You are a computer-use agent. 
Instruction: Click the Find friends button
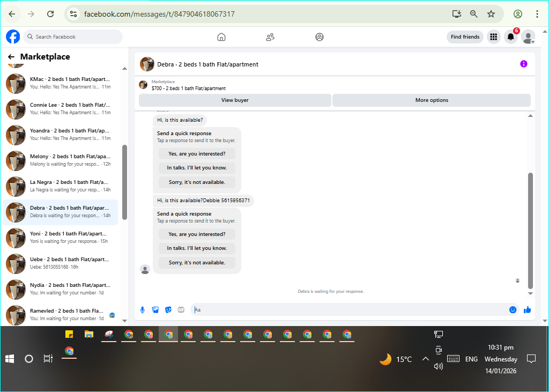click(x=465, y=37)
